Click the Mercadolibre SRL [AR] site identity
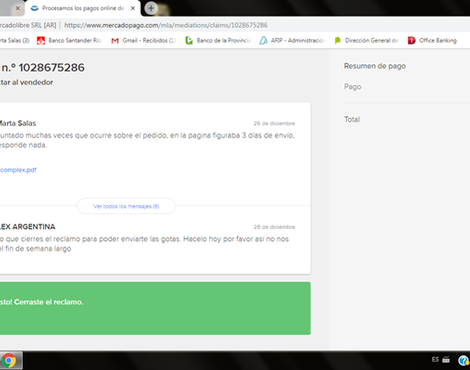Screen dimensions: 470x370 (28, 25)
